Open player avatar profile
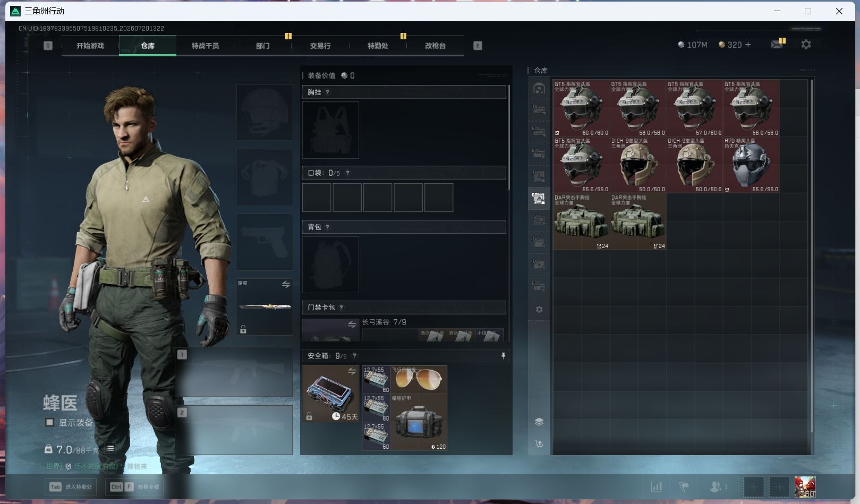The image size is (860, 504). pyautogui.click(x=805, y=486)
